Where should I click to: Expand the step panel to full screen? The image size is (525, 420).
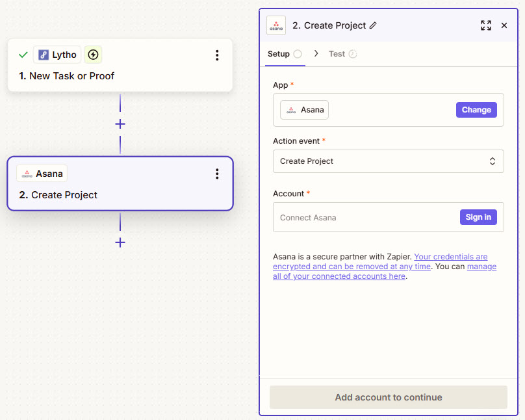point(486,25)
